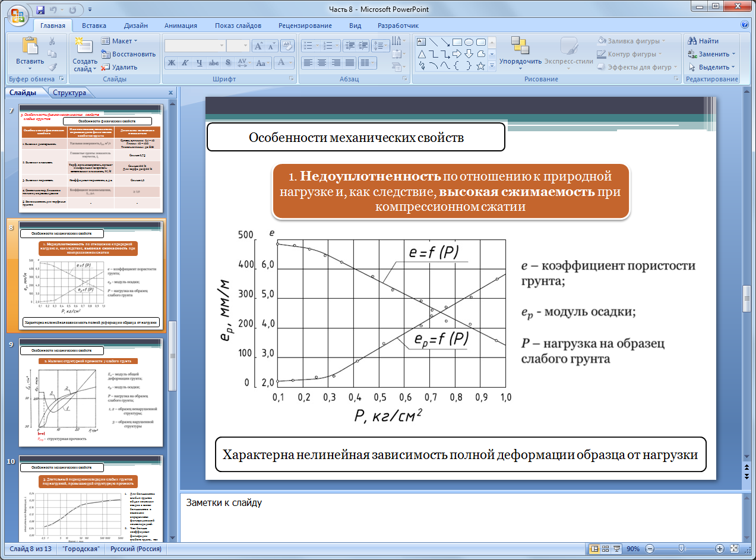Screen dimensions: 756x560
Task: Open the font name combo box
Action: pos(195,46)
